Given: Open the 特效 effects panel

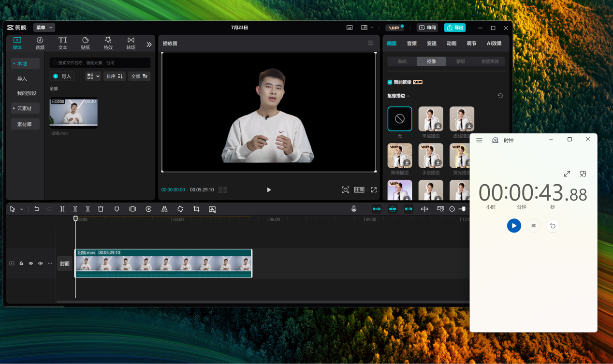Looking at the screenshot, I should coord(108,43).
